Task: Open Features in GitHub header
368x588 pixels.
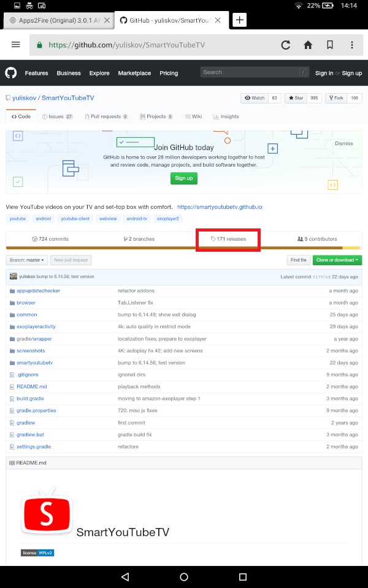Action: click(36, 73)
